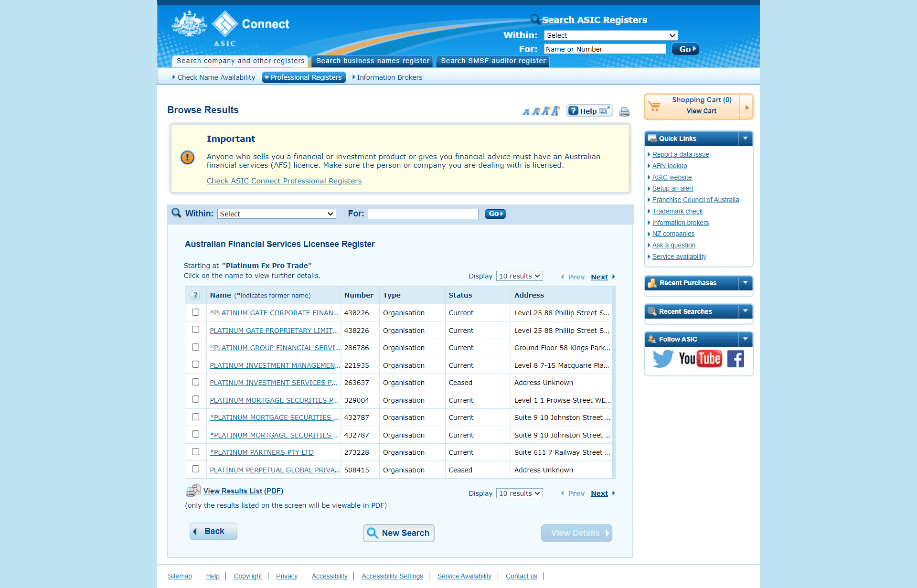Click the Quick Links panel icon

coord(652,139)
